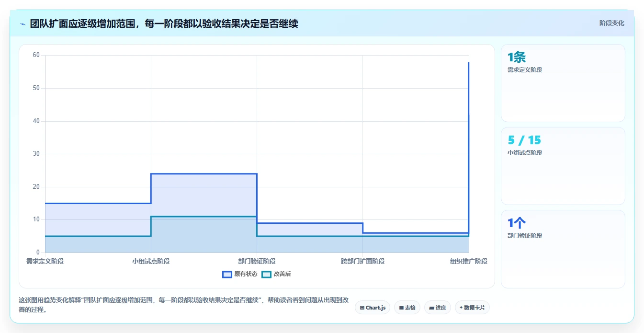Toggle the 原有状态 legend series
Viewport: 644px width, 333px height.
point(239,274)
